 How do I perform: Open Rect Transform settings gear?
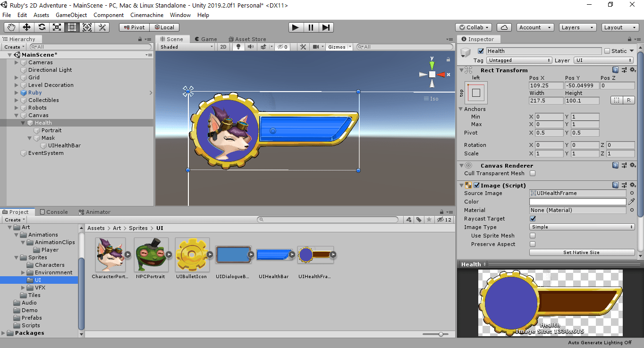(x=632, y=70)
